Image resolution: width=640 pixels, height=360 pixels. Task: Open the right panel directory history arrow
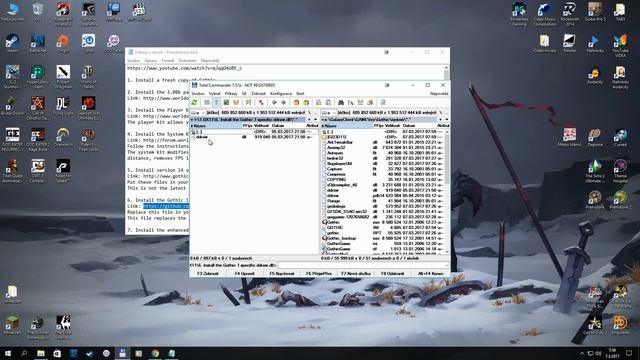pos(446,120)
